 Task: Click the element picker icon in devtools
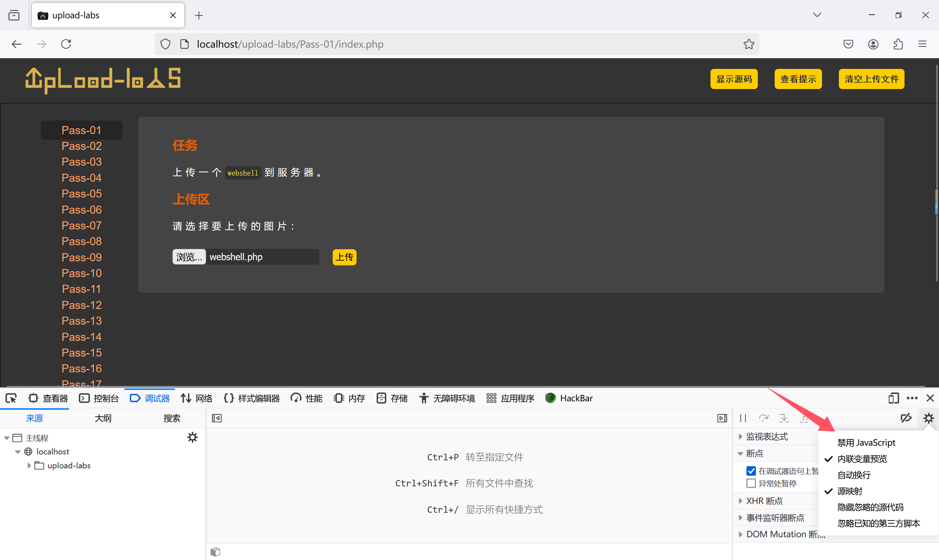tap(11, 398)
